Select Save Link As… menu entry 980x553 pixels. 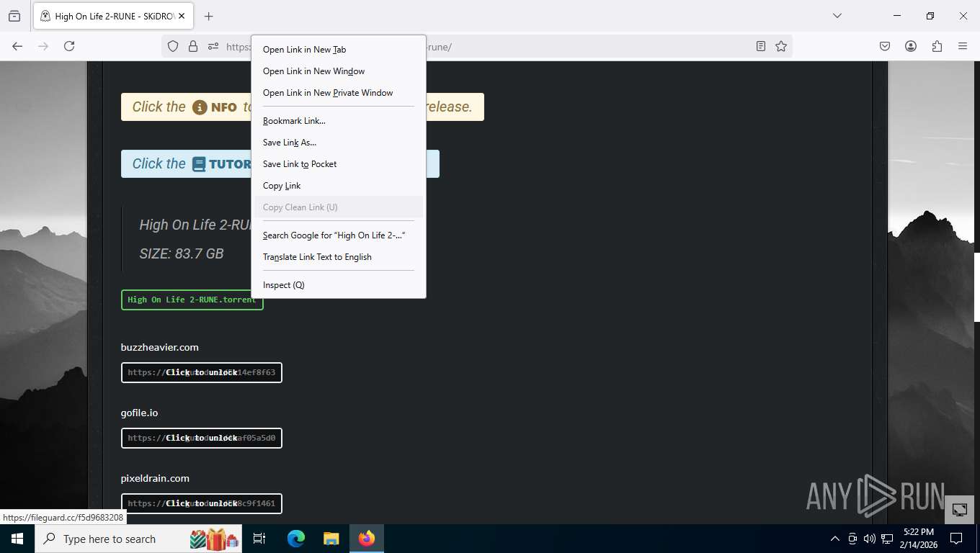coord(339,143)
